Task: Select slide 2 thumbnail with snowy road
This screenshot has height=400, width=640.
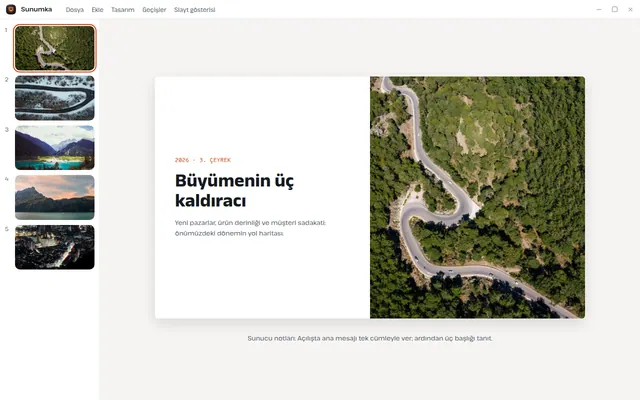Action: [55, 98]
